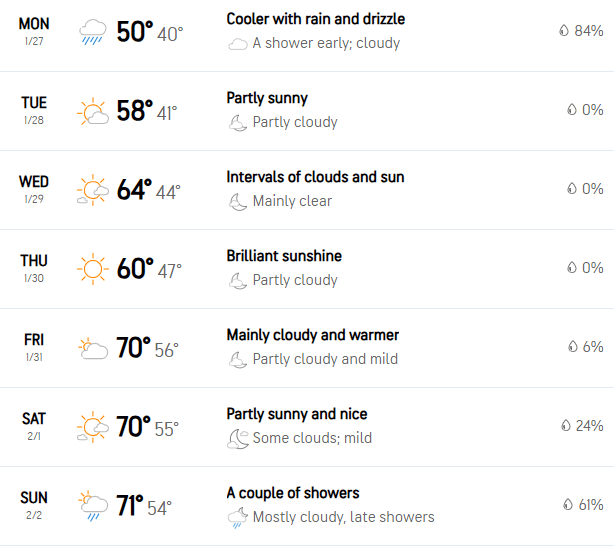The image size is (614, 549).
Task: Click Wednesday's 64° high temperature
Action: pyautogui.click(x=134, y=190)
